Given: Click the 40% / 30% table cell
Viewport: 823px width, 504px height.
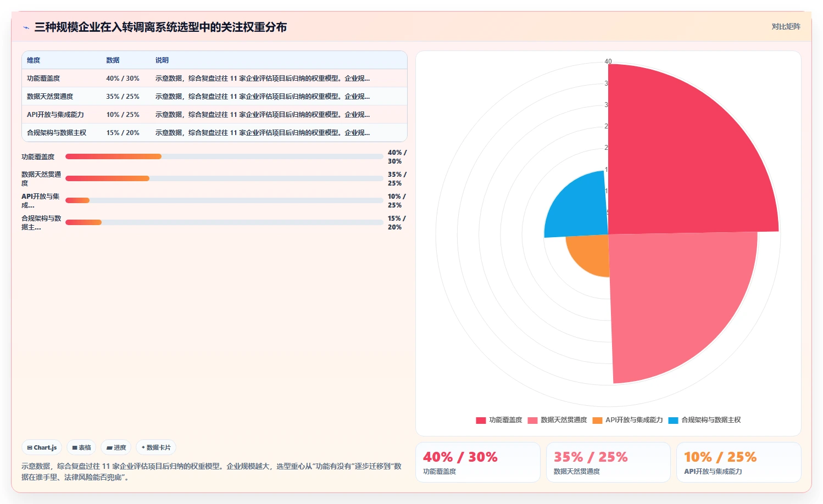Looking at the screenshot, I should coord(126,79).
